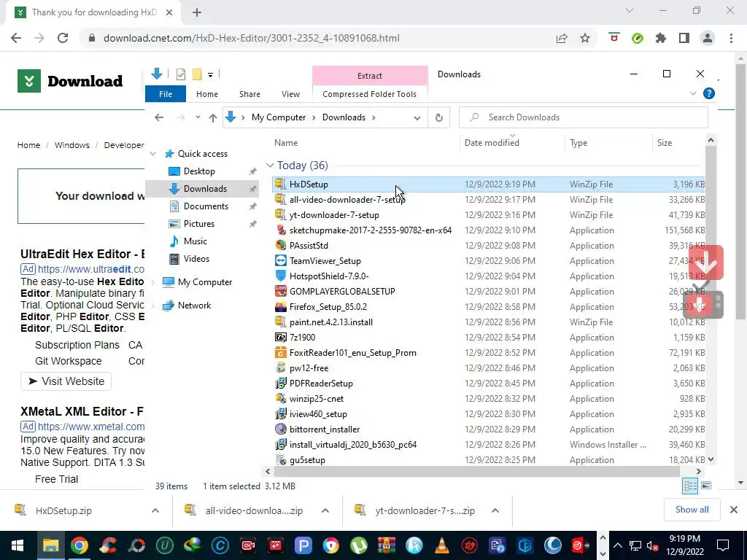Open a new Chrome tab

(197, 12)
